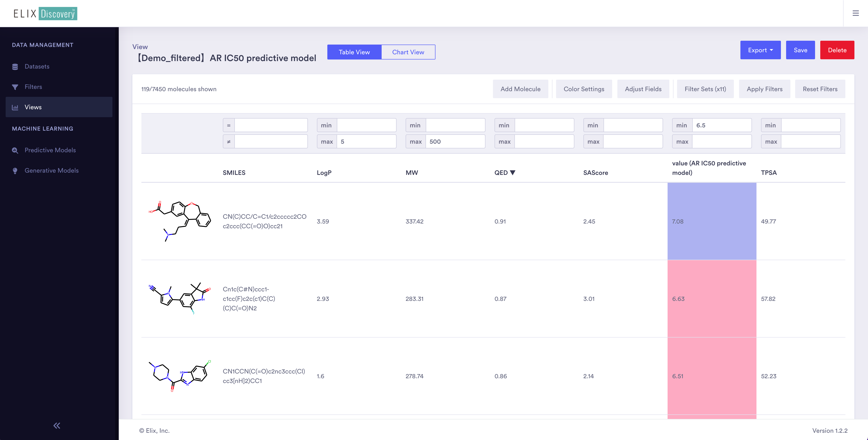Image resolution: width=868 pixels, height=440 pixels.
Task: Click the red Delete button
Action: [837, 50]
